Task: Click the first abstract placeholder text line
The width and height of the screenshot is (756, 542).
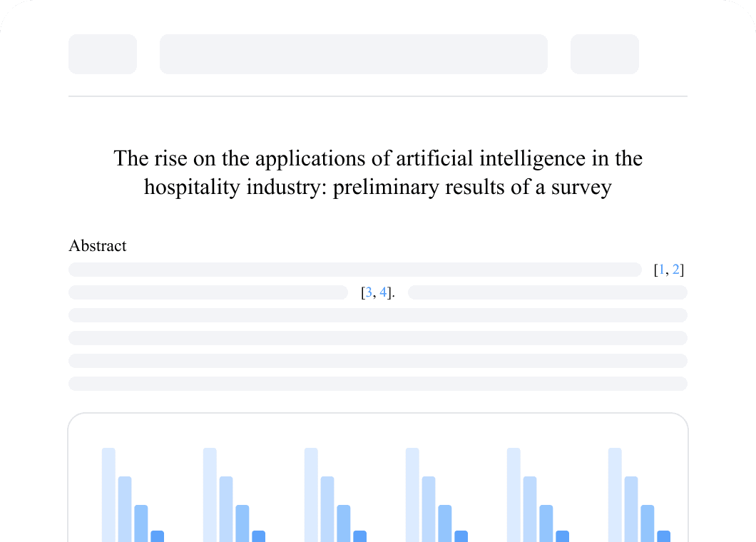Action: pos(355,270)
